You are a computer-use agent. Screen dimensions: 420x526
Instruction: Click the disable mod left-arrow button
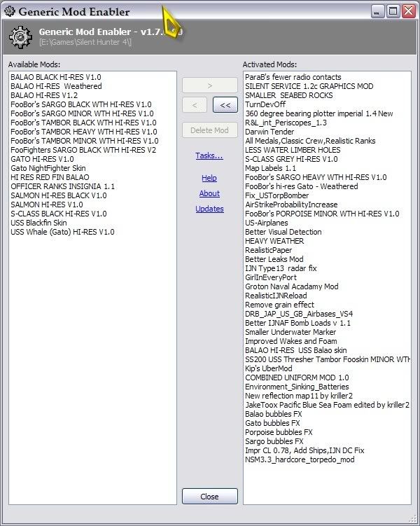click(195, 105)
